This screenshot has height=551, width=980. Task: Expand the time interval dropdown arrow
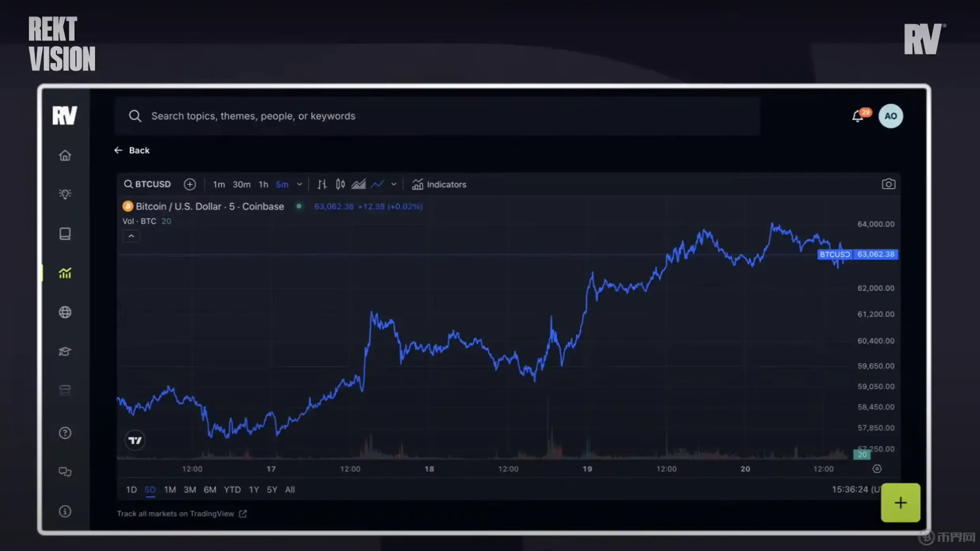(299, 185)
